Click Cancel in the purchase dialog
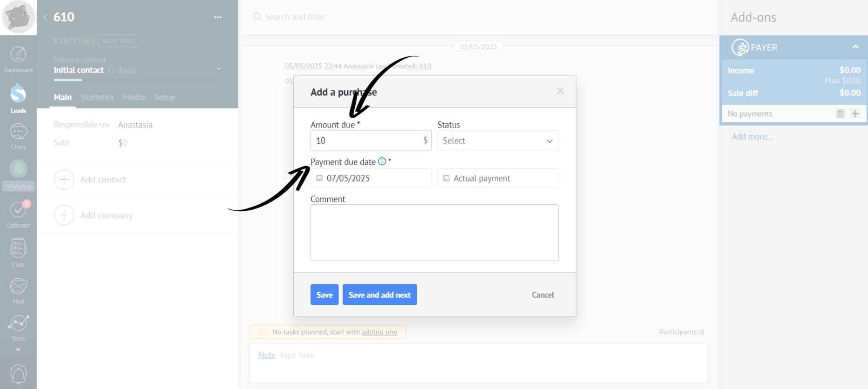 tap(543, 295)
